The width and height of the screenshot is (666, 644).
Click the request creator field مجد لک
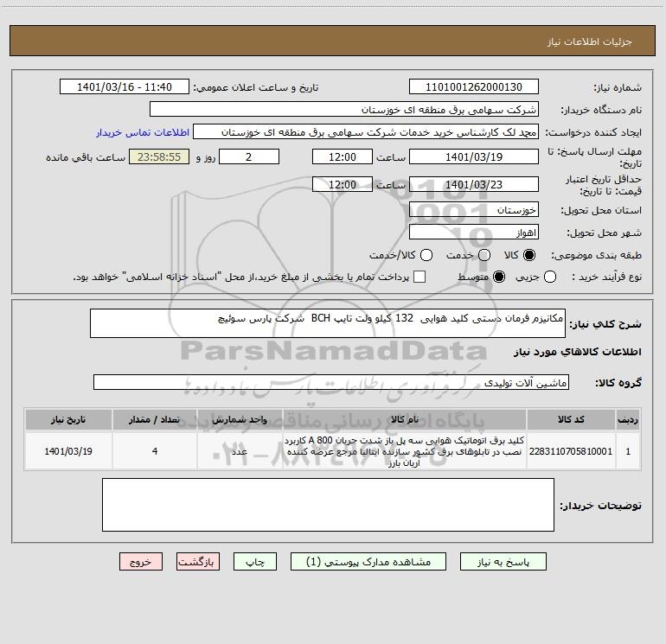(366, 131)
